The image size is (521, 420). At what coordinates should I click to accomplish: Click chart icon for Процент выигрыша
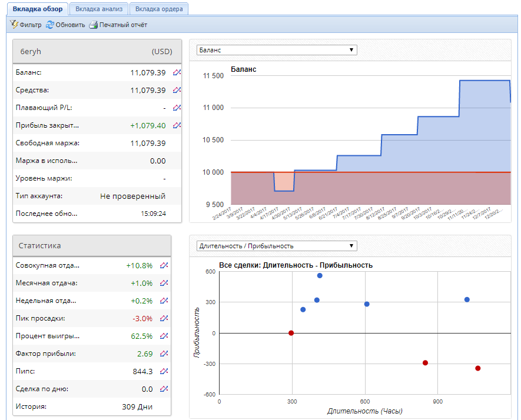pyautogui.click(x=164, y=336)
